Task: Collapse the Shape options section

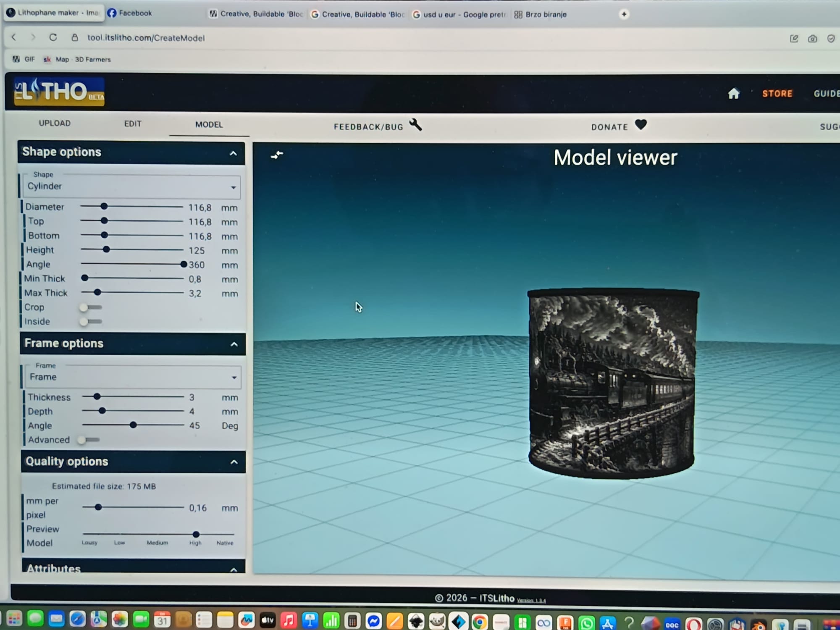Action: point(233,153)
